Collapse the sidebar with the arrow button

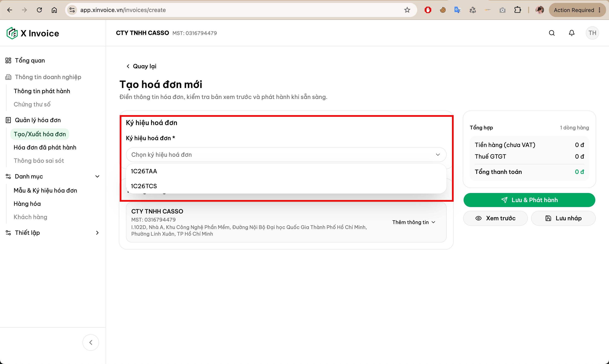pyautogui.click(x=91, y=342)
